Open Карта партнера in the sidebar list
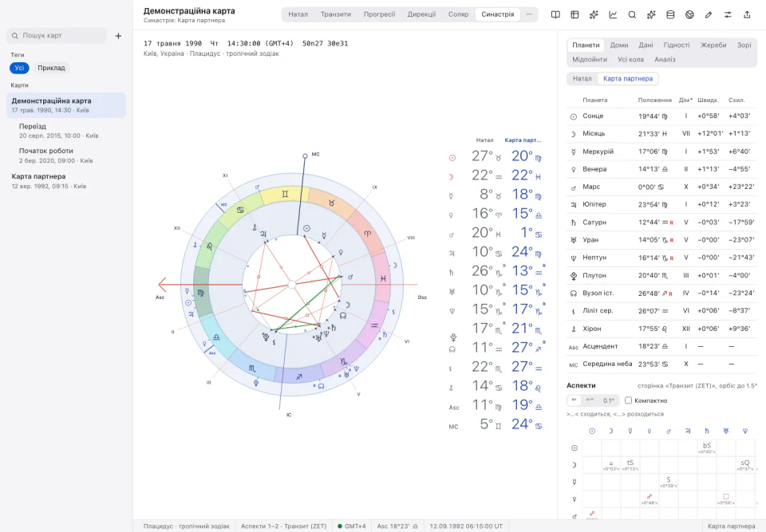766x532 pixels. click(x=66, y=181)
